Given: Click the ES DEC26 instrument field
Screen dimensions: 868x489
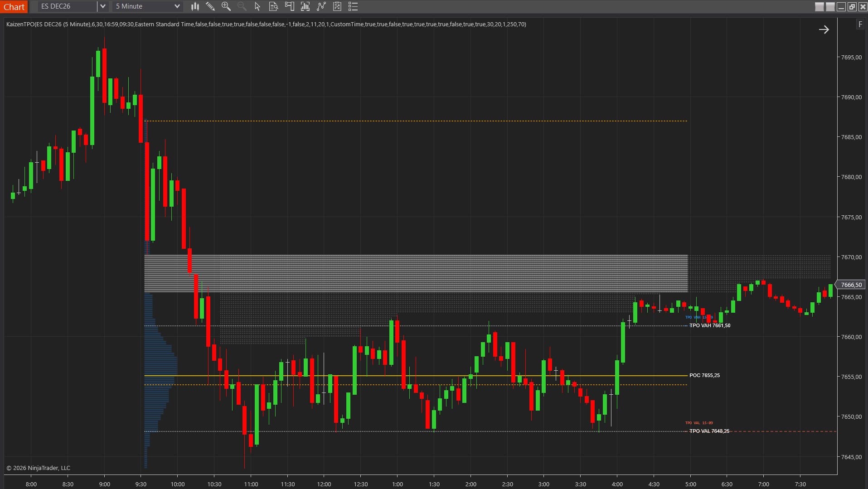Looking at the screenshot, I should (67, 6).
